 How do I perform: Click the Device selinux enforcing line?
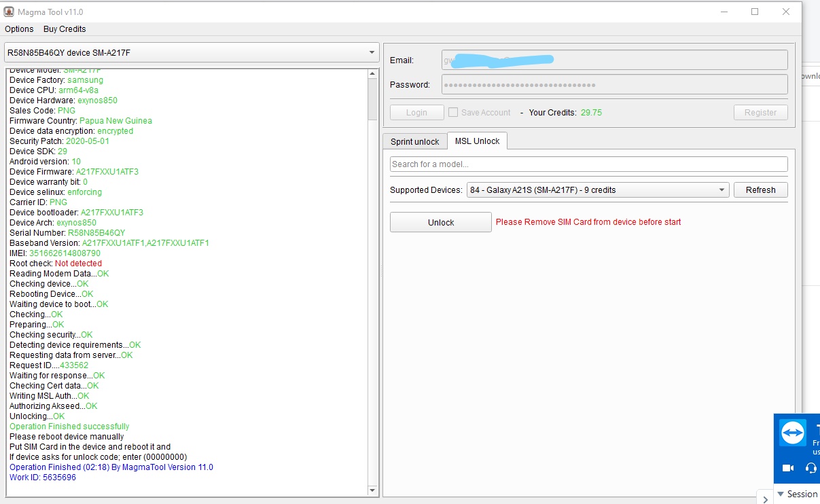(56, 192)
